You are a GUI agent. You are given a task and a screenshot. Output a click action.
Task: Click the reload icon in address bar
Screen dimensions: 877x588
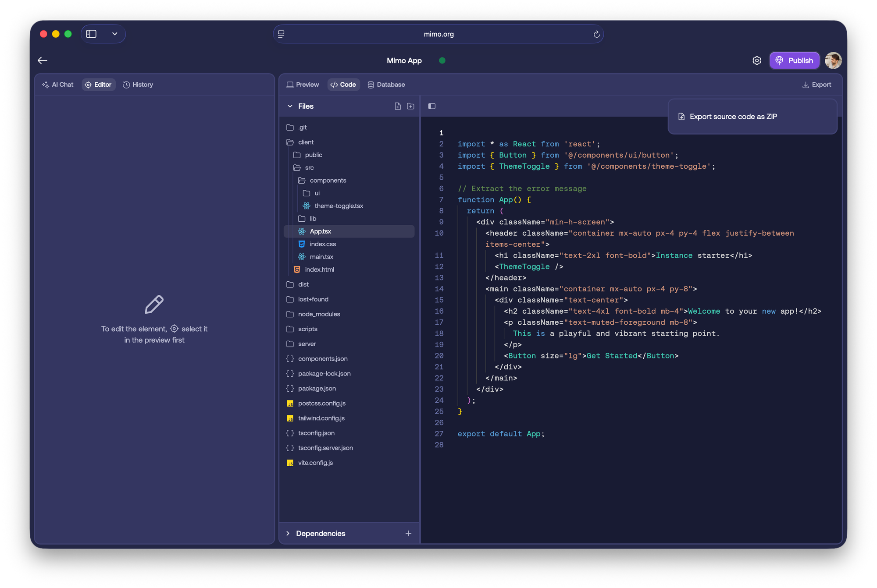pos(596,34)
